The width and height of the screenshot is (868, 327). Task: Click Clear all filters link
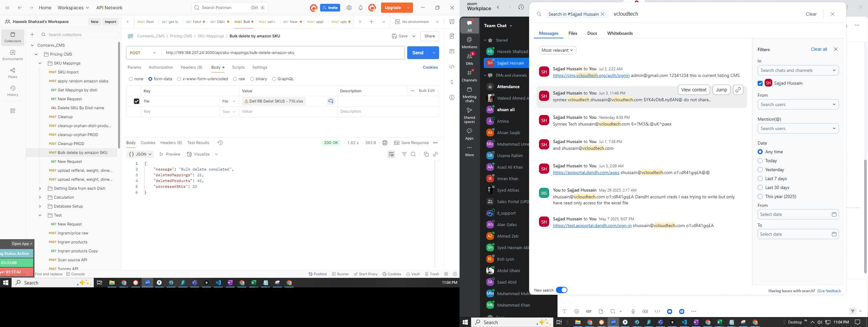[x=819, y=49]
